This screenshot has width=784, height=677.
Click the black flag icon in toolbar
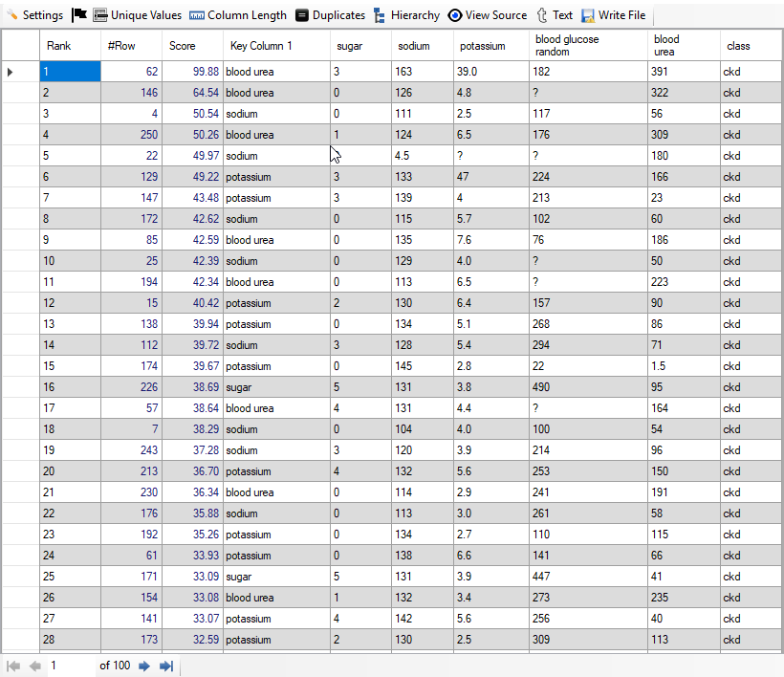click(79, 15)
